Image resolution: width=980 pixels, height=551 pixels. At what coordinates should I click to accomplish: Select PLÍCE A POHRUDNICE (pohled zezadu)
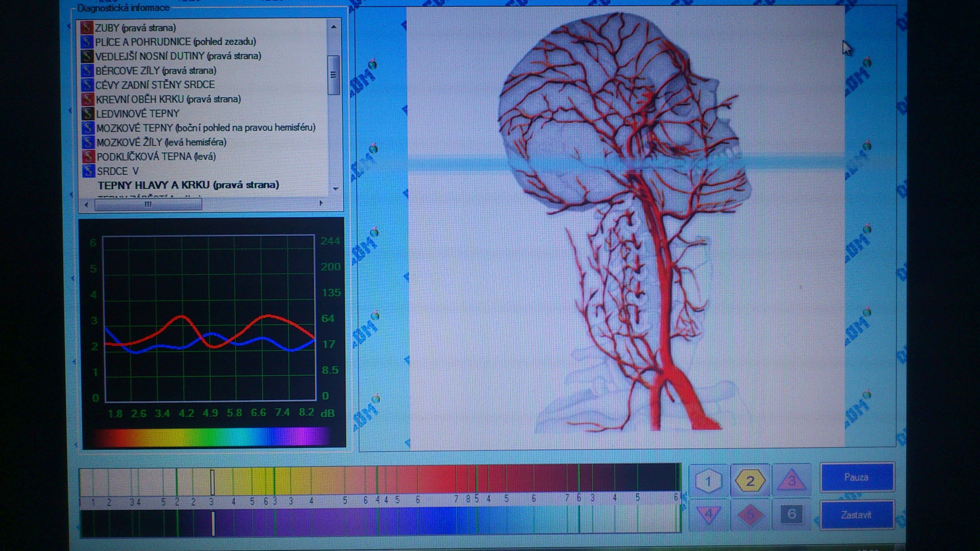point(175,41)
